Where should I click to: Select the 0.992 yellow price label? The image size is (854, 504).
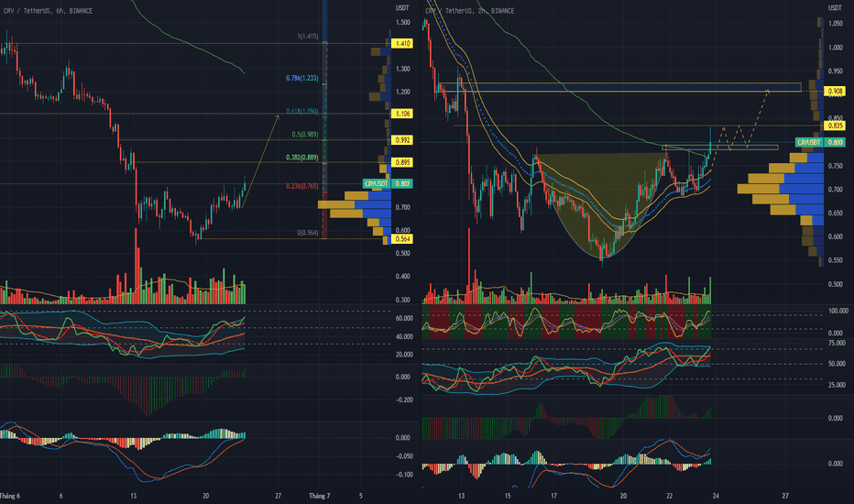tap(402, 140)
